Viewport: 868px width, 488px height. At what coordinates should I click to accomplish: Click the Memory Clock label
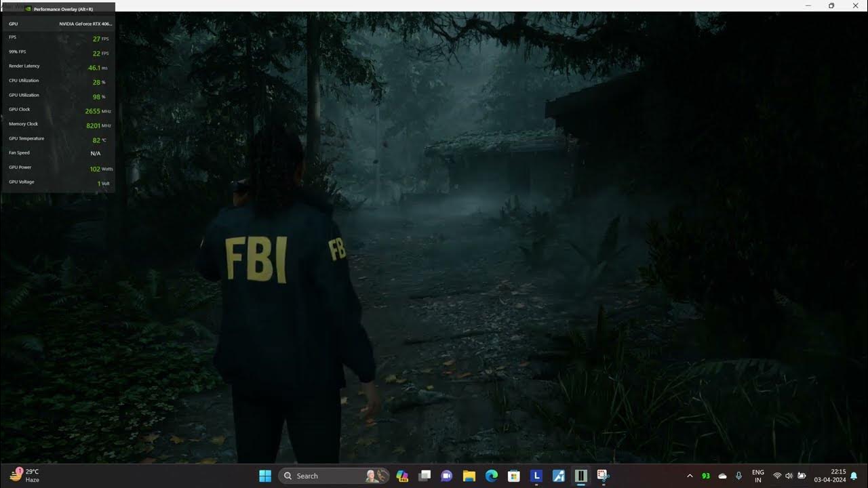pos(23,124)
